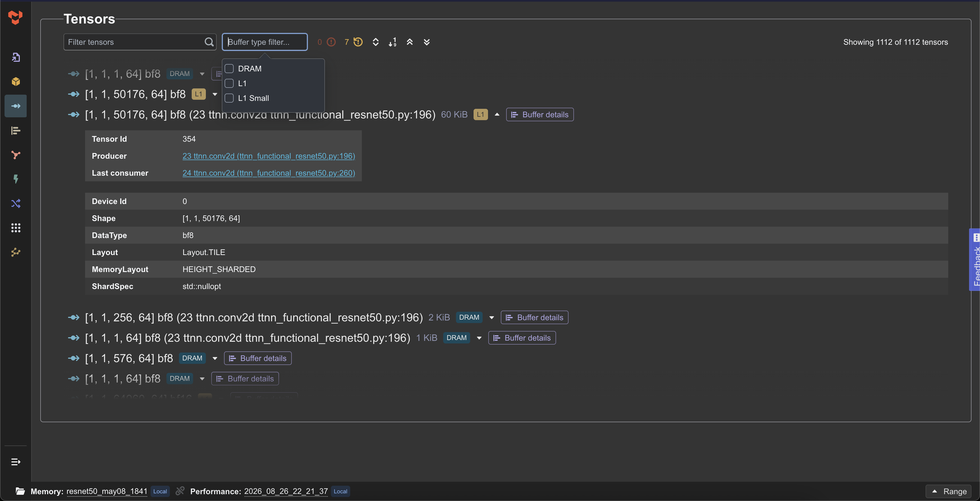This screenshot has height=501, width=980.
Task: Expand the second [1, 1, 50176, 64] L1 row
Action: pos(215,94)
